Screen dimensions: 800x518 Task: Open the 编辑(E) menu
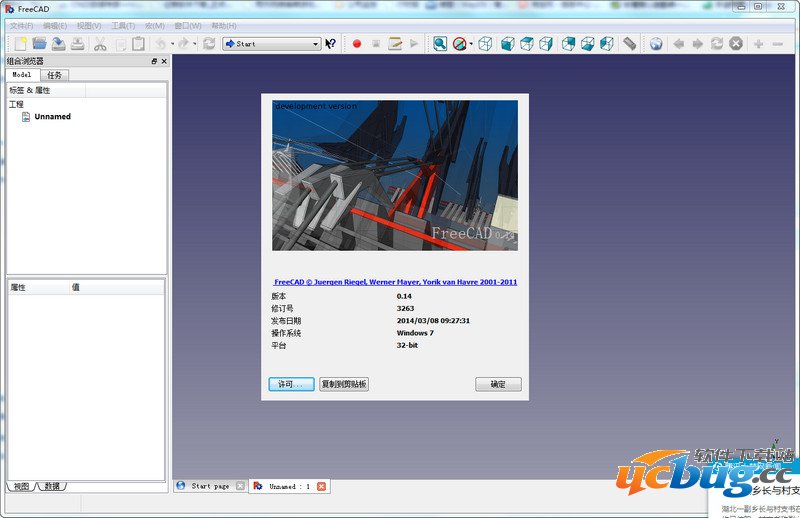[x=55, y=26]
